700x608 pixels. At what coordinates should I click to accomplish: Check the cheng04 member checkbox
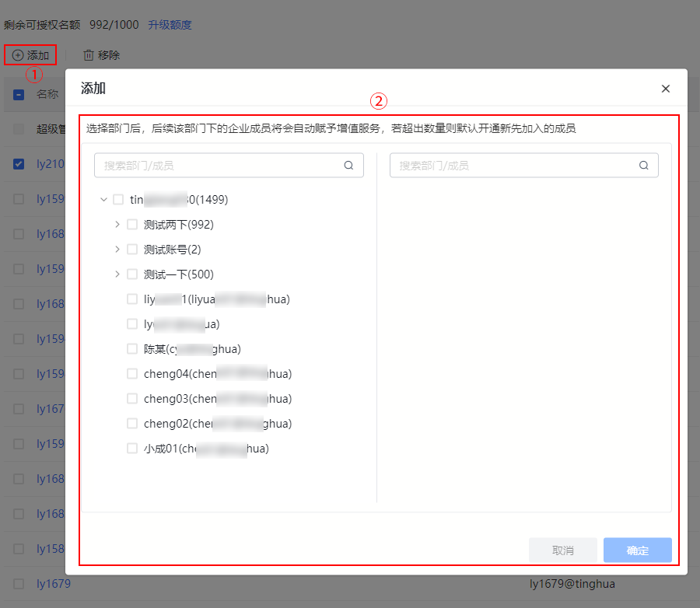click(x=132, y=374)
